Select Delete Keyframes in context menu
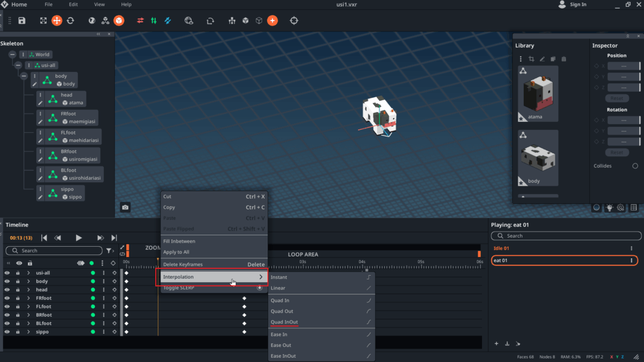 tap(214, 264)
